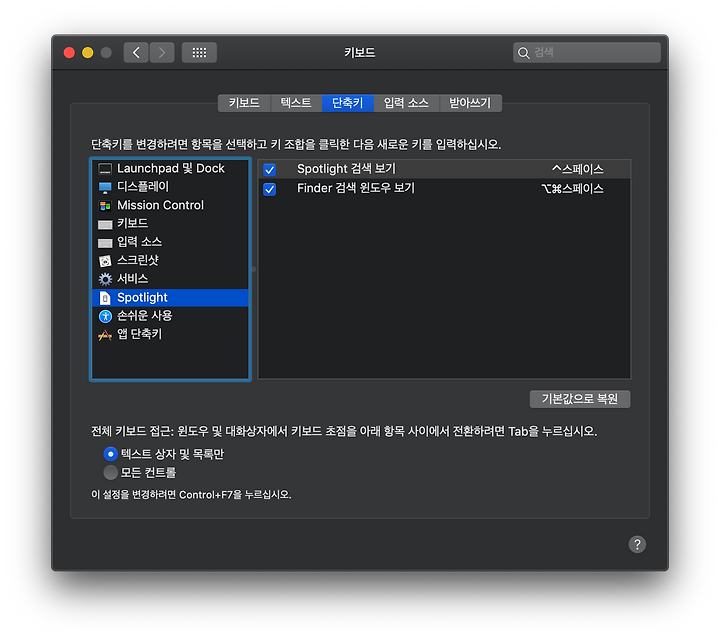Click the ^스페이스 shortcut key
720x639 pixels.
(x=578, y=169)
